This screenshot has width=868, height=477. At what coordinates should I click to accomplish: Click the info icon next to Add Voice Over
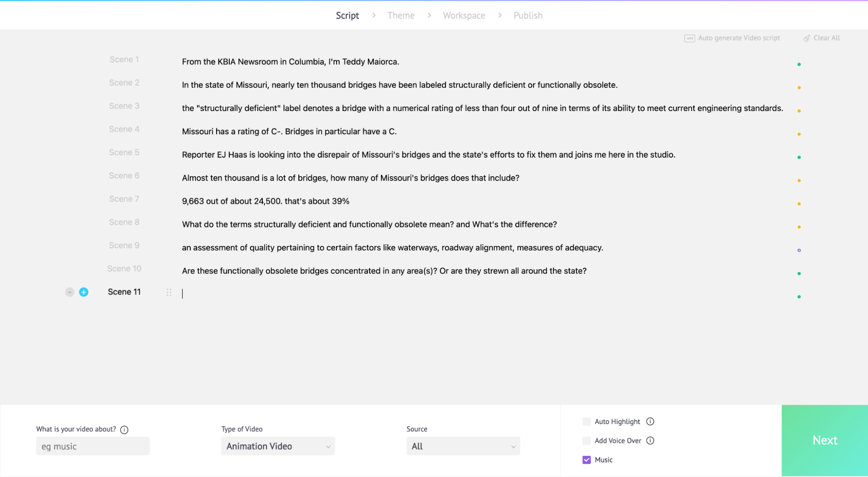(x=650, y=441)
